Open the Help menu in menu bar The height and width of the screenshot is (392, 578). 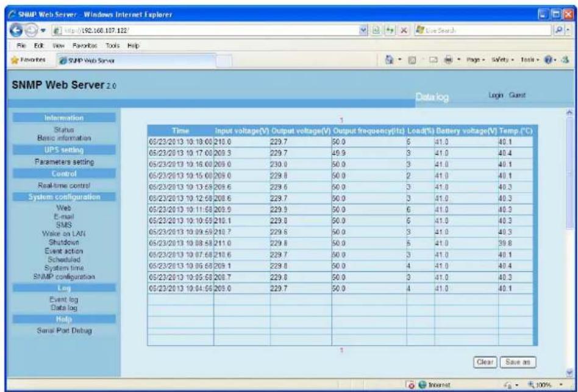click(x=133, y=46)
